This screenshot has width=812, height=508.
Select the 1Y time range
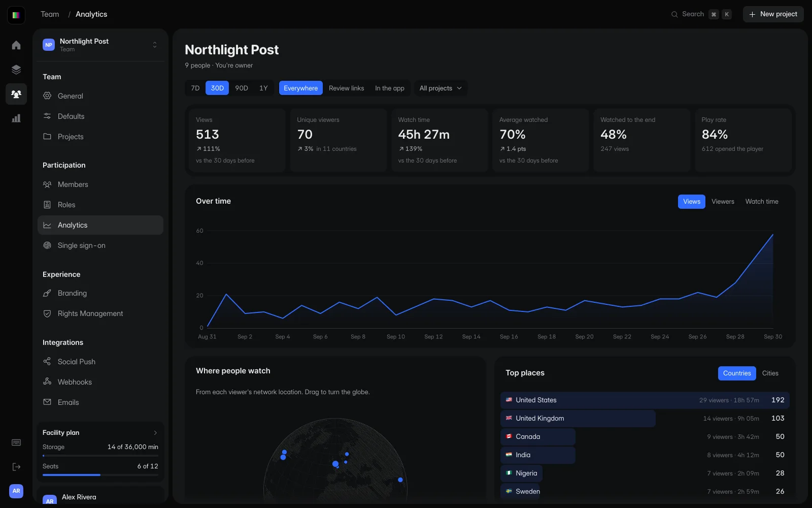[263, 88]
